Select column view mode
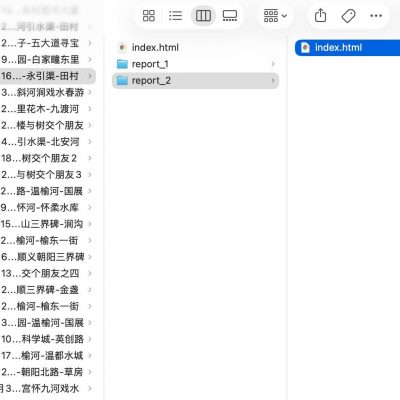 pos(203,15)
